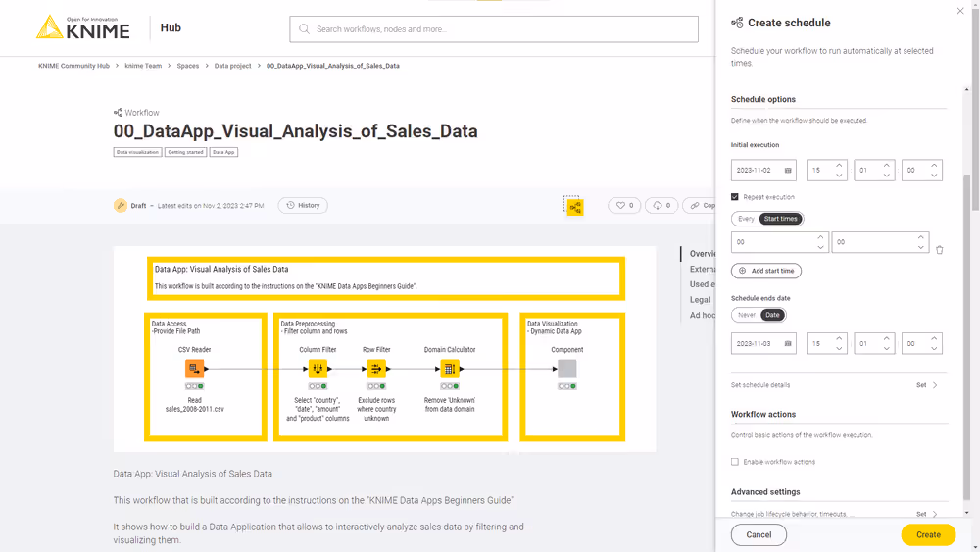Delete the start time with trash icon
The width and height of the screenshot is (980, 552).
[x=939, y=250]
